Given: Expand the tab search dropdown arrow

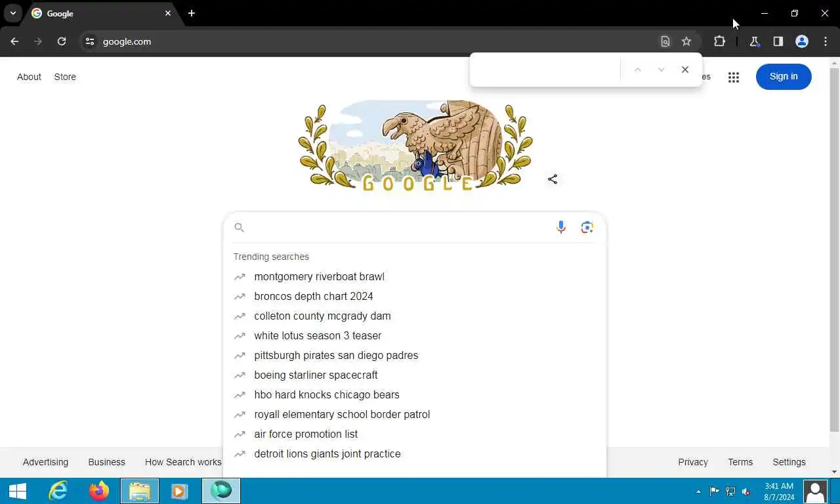Looking at the screenshot, I should 13,13.
